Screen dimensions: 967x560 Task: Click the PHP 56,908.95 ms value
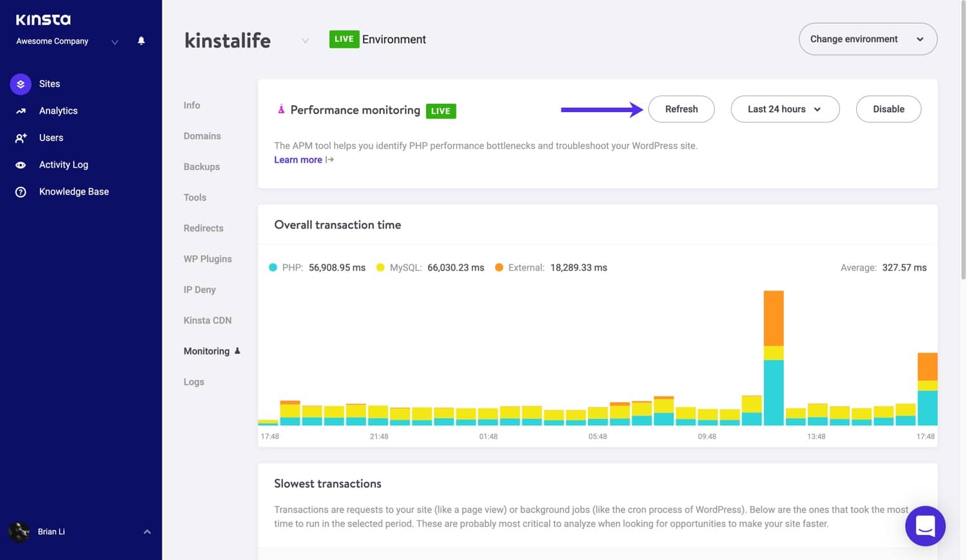click(x=337, y=267)
